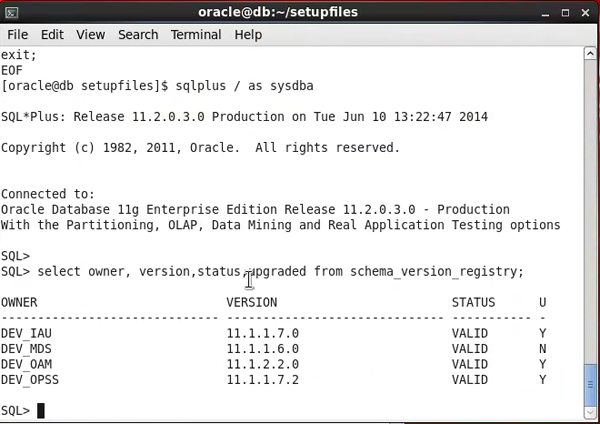The height and width of the screenshot is (424, 600).
Task: Open the Help menu
Action: pyautogui.click(x=248, y=35)
